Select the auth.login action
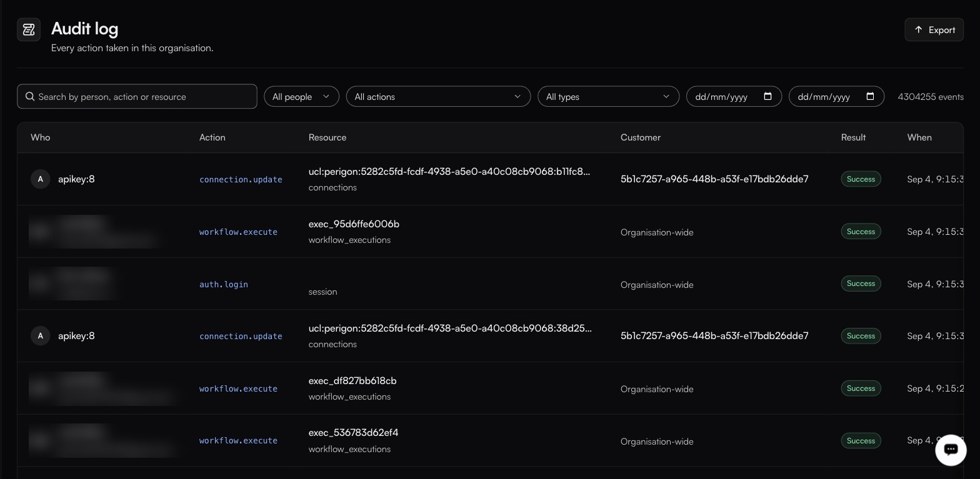This screenshot has height=479, width=980. 224,284
